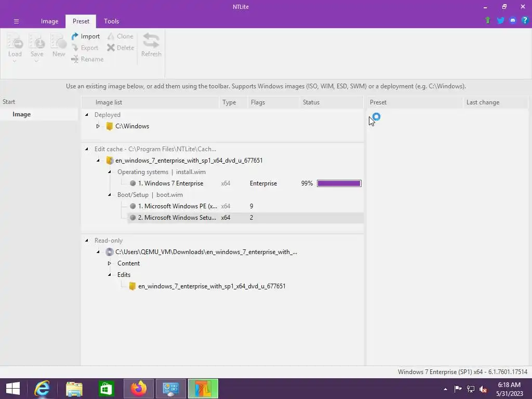Screen dimensions: 532x399
Task: Show hidden tray icons arrow
Action: [x=445, y=389]
